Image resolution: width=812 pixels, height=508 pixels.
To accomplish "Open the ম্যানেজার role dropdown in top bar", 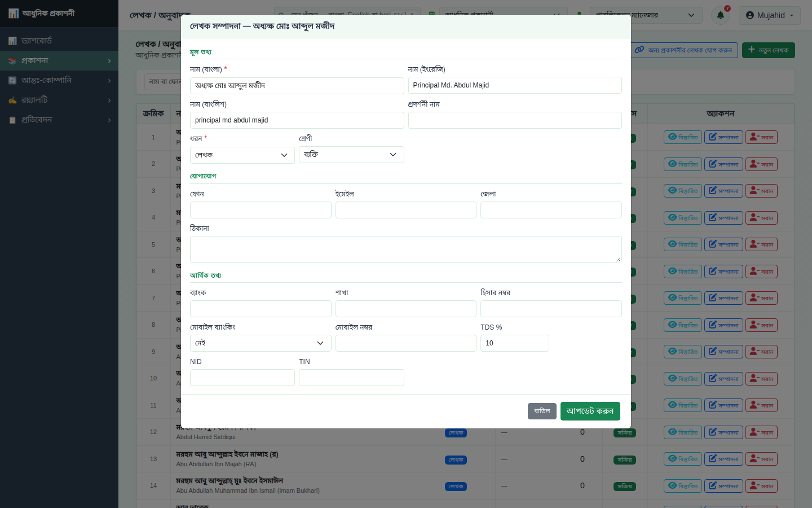I will [x=646, y=15].
